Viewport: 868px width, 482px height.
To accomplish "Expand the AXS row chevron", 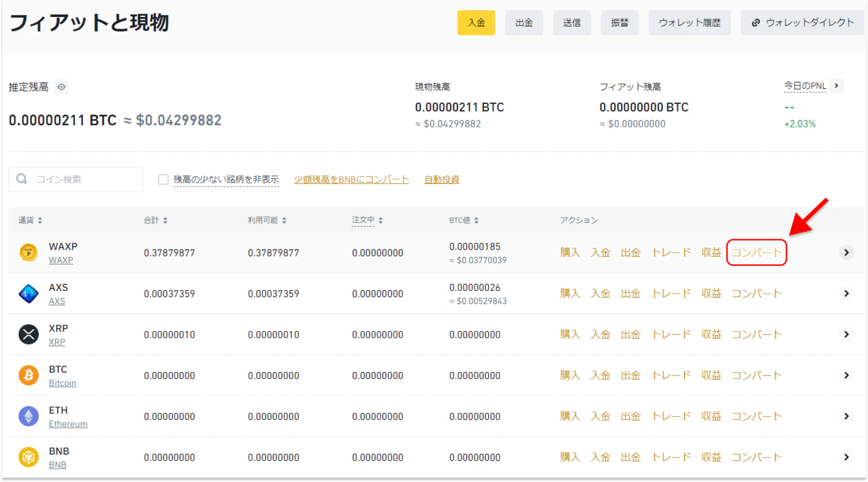I will 847,294.
